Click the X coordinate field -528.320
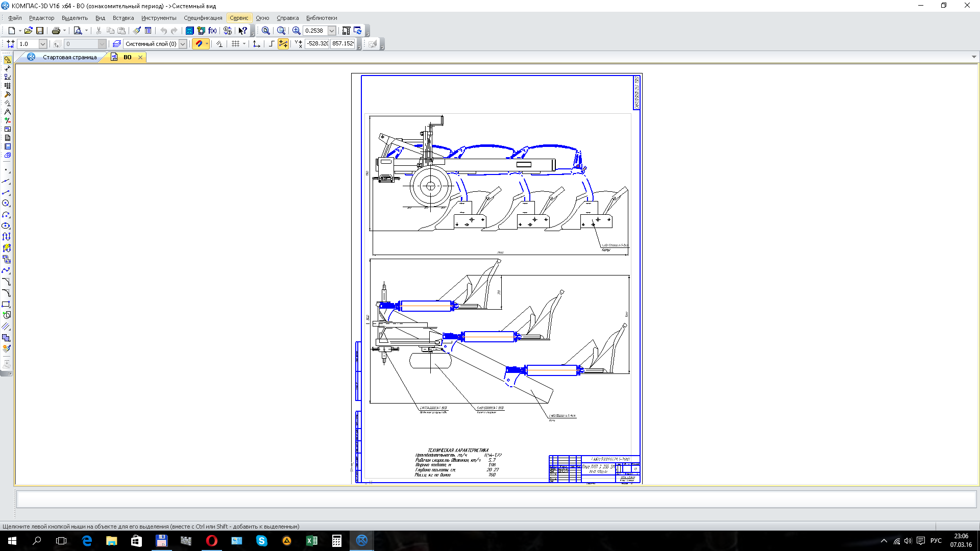 tap(317, 44)
